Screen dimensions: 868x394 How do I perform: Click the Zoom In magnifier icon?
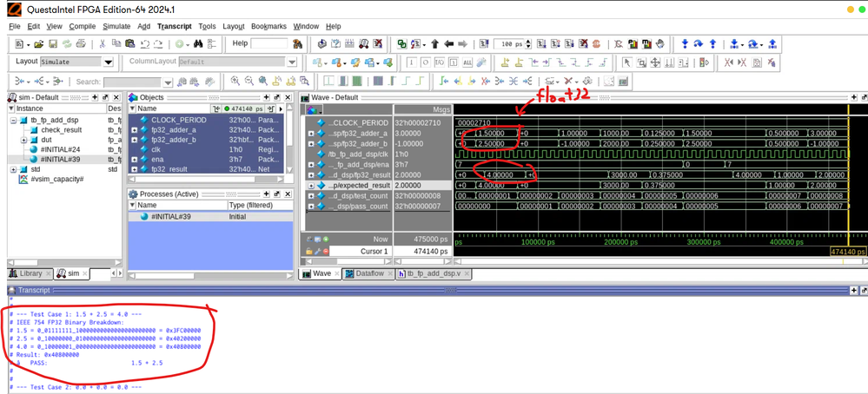[x=235, y=81]
